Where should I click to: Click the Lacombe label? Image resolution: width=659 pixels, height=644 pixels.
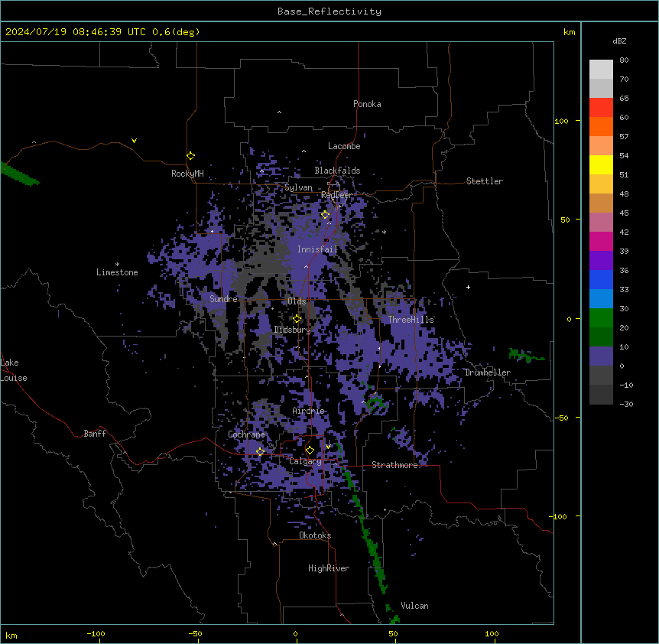344,146
